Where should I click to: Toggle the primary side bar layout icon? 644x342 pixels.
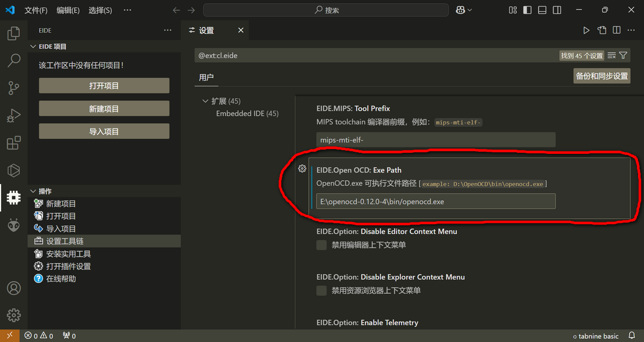(x=528, y=10)
